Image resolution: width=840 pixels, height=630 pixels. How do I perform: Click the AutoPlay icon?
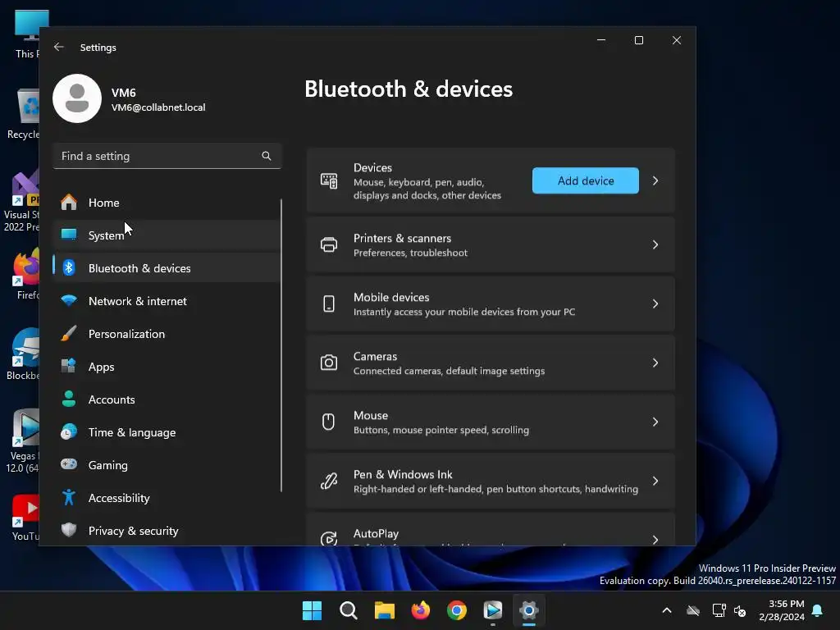(329, 538)
